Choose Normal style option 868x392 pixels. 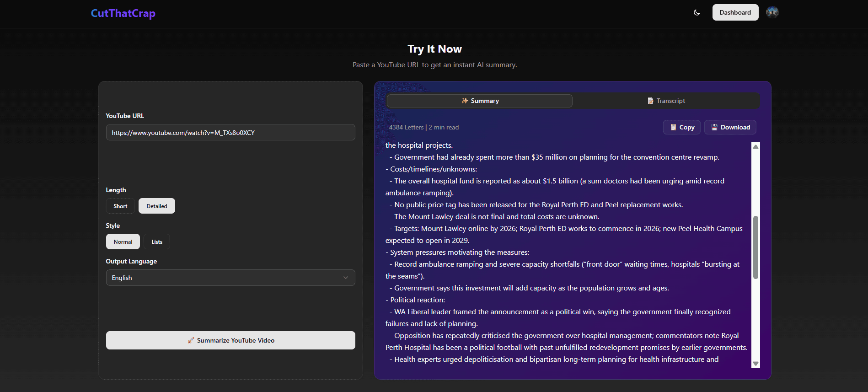pos(123,242)
